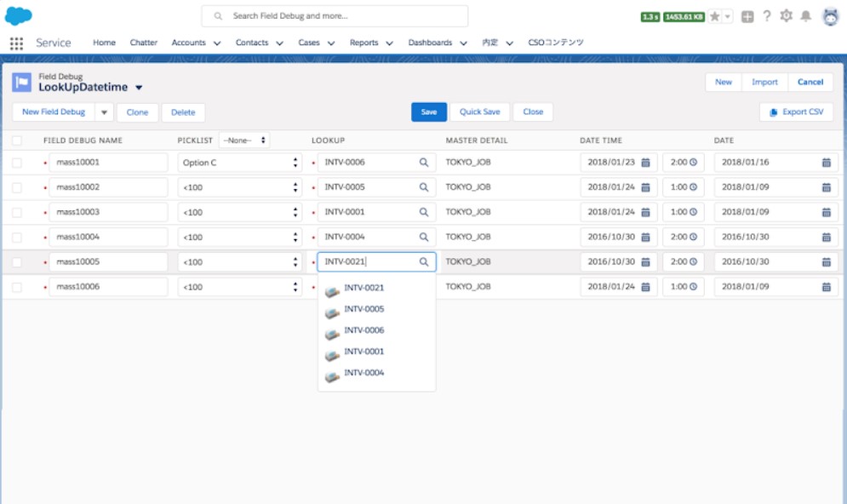Screen dimensions: 847x504
Task: Open the LookUpDatetime list view dropdown
Action: coord(139,88)
